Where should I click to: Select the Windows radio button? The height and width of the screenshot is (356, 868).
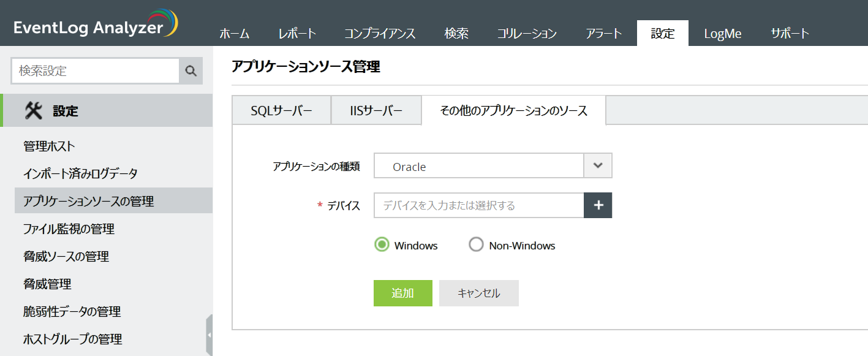tap(382, 245)
